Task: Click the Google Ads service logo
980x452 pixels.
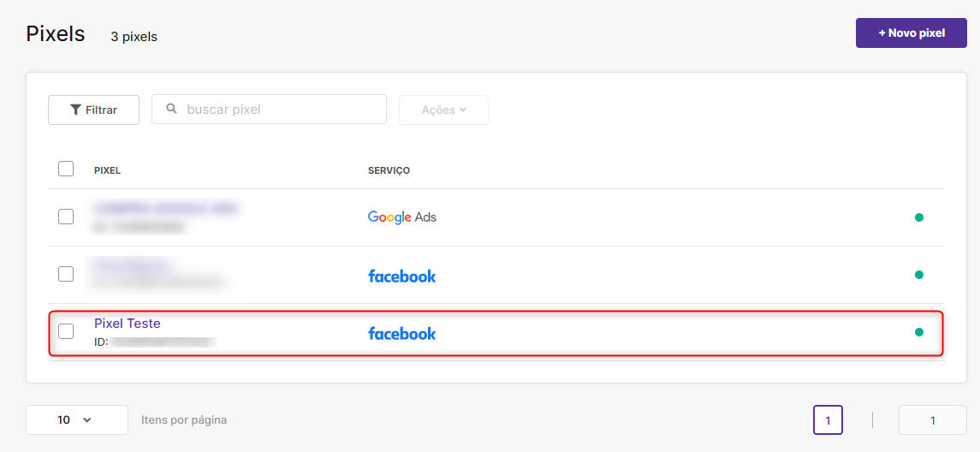Action: (x=402, y=217)
